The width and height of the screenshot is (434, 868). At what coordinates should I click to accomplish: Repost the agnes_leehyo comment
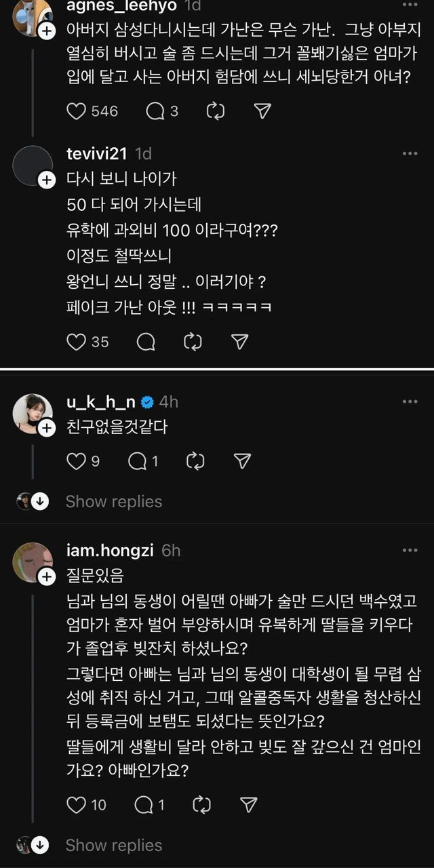click(216, 111)
